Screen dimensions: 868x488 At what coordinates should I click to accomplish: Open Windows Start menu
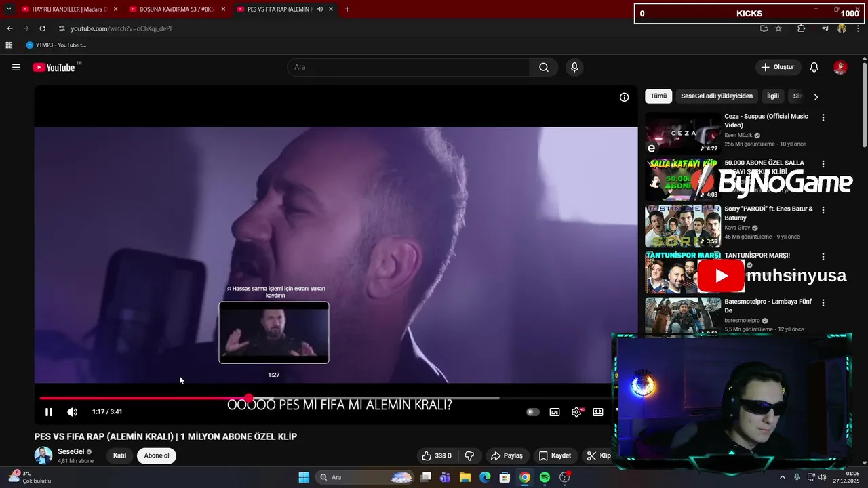click(x=304, y=477)
